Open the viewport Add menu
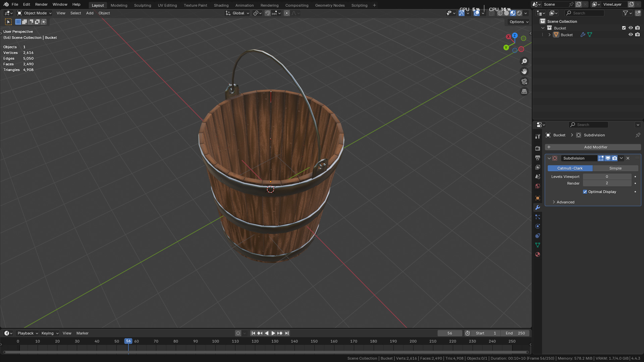Viewport: 644px width, 362px height. coord(90,13)
